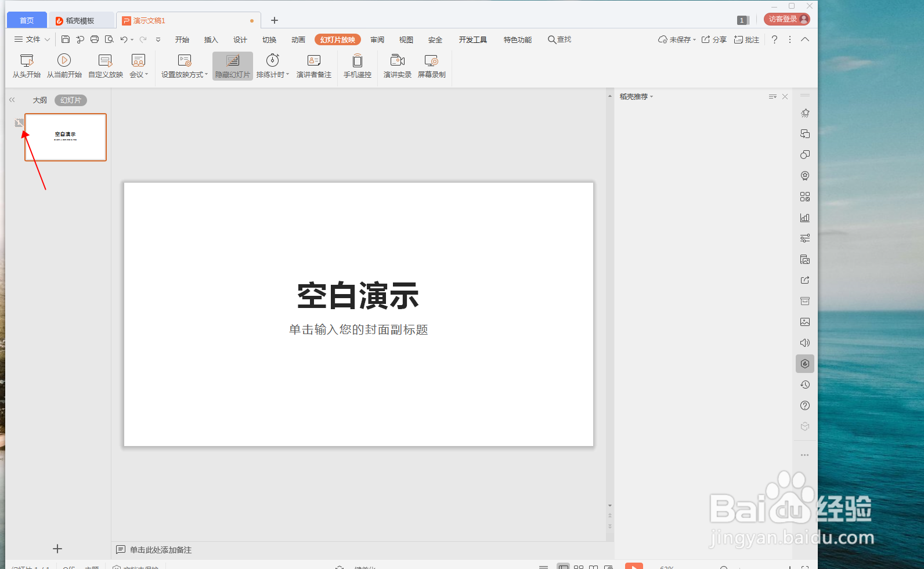
Task: Collapse the ribbon with the chevron
Action: coord(805,39)
